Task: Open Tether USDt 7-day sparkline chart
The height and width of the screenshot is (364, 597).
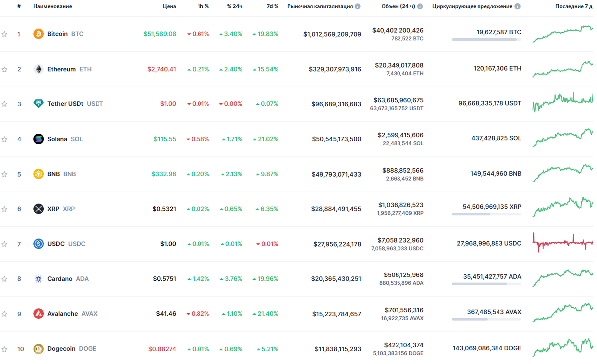Action: coord(563,102)
